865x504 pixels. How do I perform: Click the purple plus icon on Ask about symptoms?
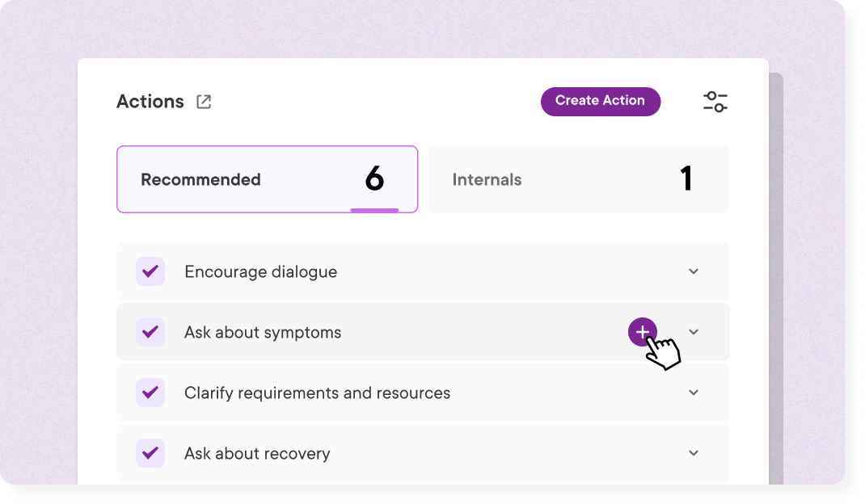coord(642,331)
